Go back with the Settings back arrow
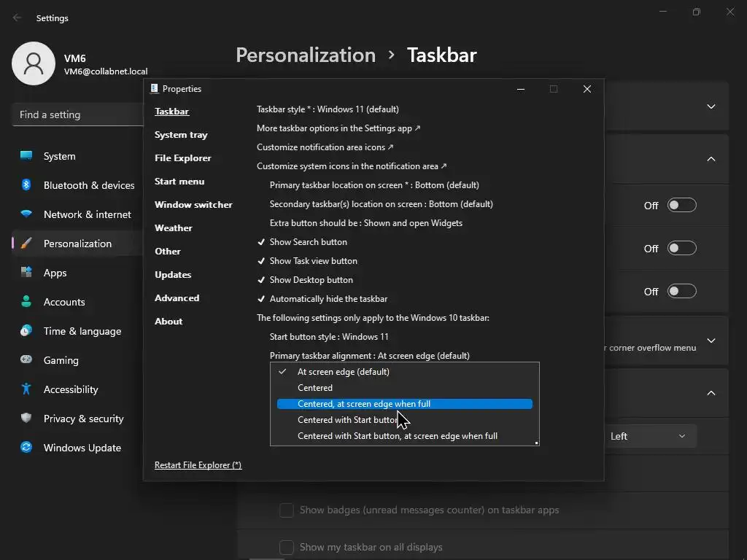Viewport: 747px width, 560px height. 18,18
